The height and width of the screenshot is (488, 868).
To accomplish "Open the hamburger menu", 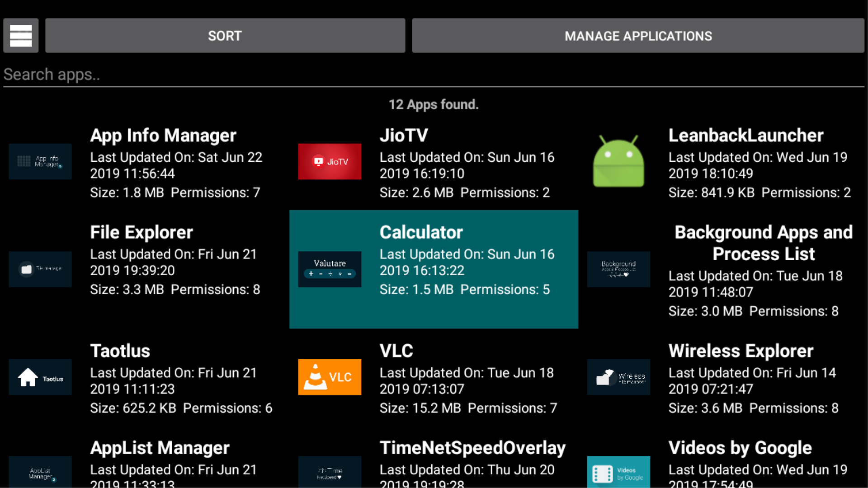I will point(20,35).
